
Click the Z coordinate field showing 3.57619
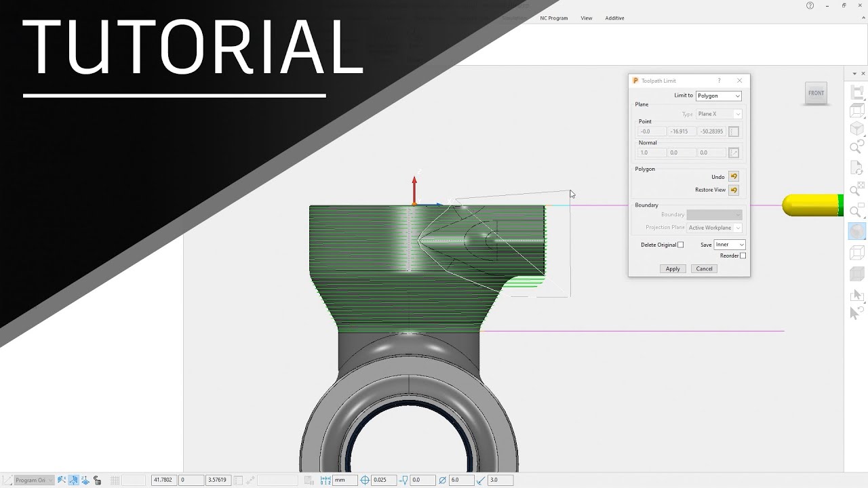218,480
